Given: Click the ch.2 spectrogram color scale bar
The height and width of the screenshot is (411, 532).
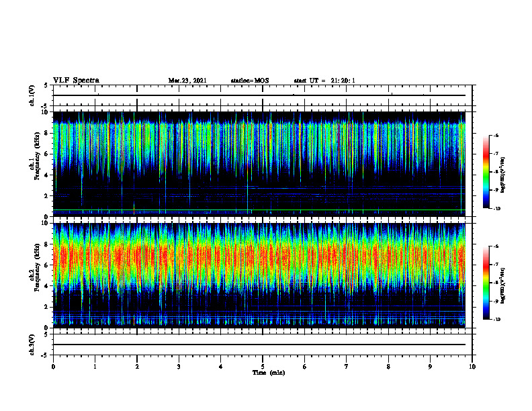Looking at the screenshot, I should [x=486, y=283].
